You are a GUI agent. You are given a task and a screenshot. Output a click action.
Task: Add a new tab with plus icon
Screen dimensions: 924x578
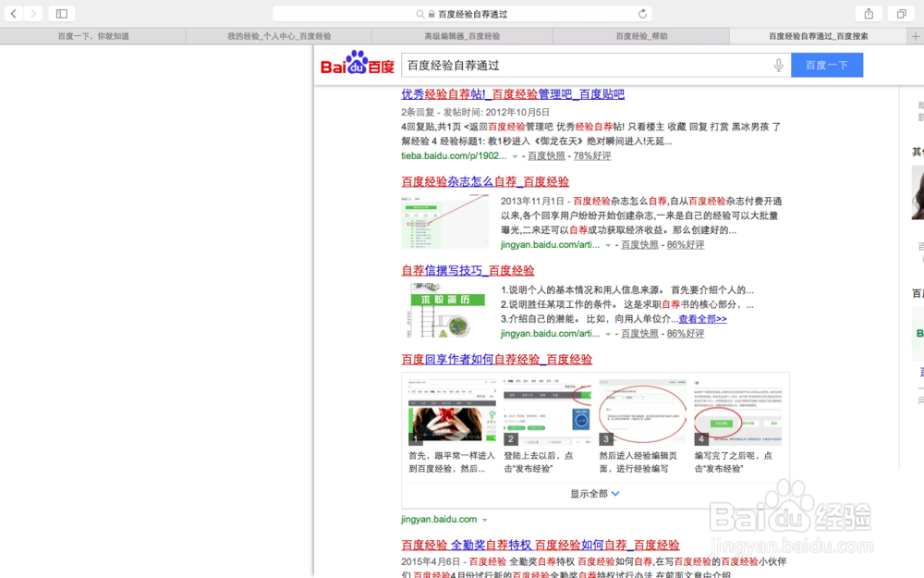click(x=915, y=36)
